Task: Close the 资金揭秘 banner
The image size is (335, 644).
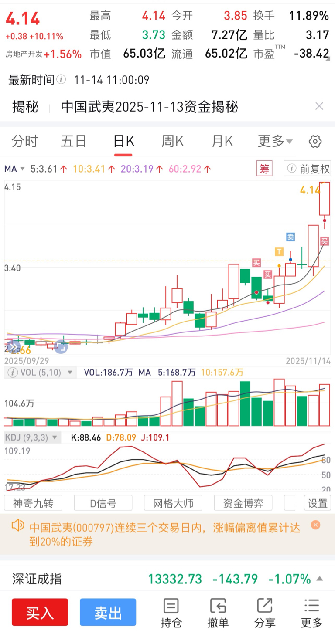Action: click(319, 106)
